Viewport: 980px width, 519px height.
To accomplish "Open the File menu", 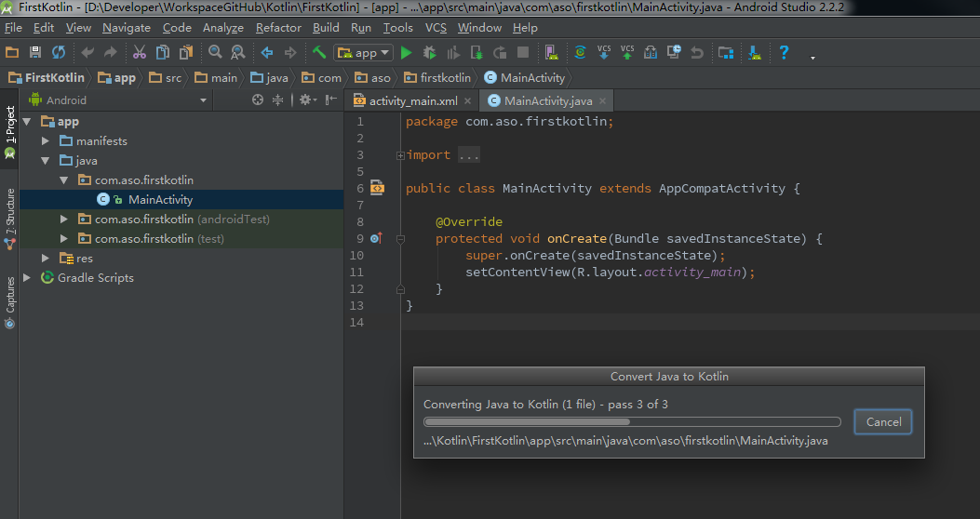I will (13, 28).
